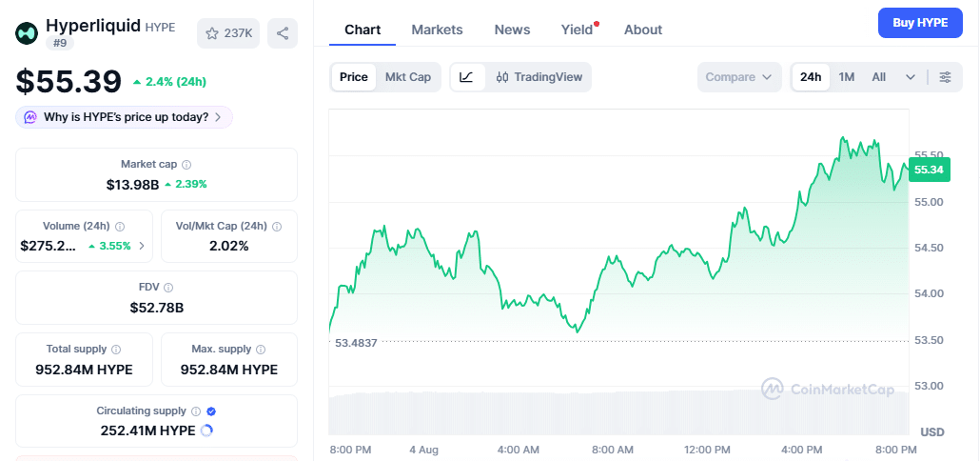Image resolution: width=980 pixels, height=461 pixels.
Task: Open the Compare dropdown
Action: coord(739,77)
